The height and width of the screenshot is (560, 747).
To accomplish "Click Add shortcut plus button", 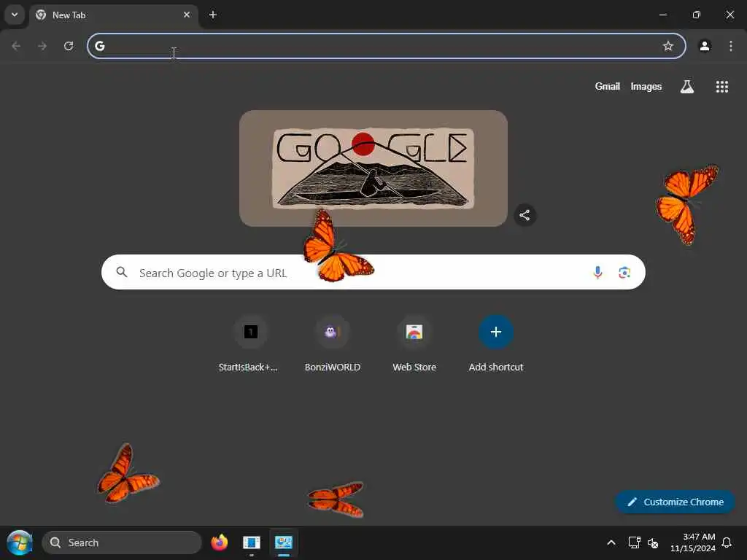I will coord(496,332).
